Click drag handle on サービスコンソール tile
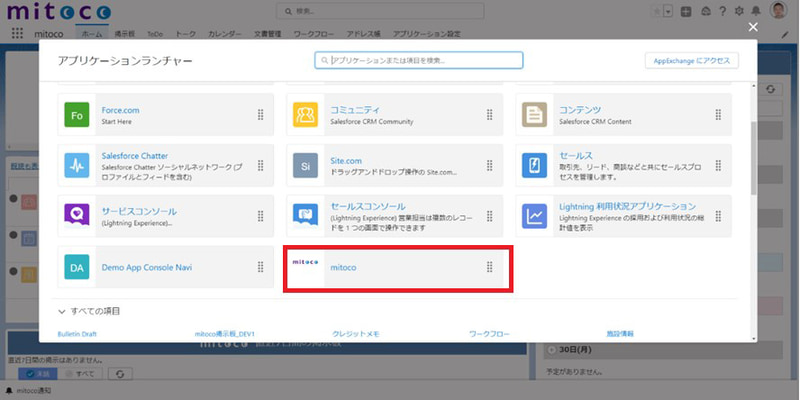The height and width of the screenshot is (400, 800). 261,216
